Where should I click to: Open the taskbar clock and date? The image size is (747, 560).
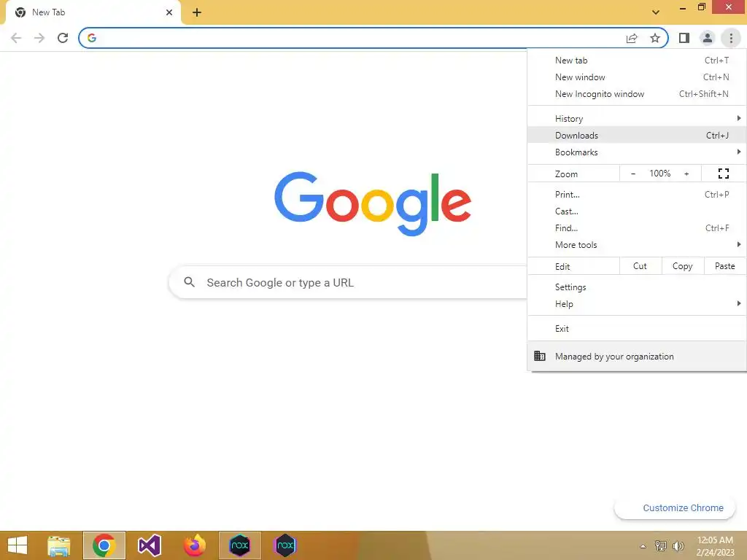pos(715,546)
